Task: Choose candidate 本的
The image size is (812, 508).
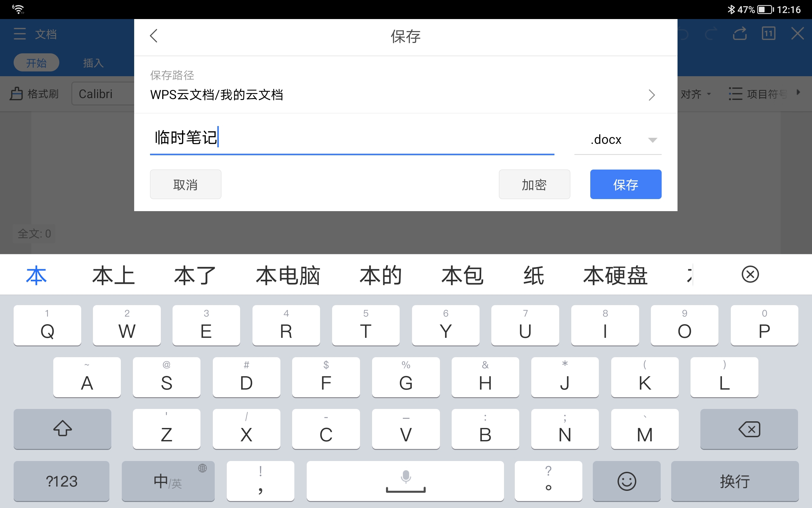Action: pyautogui.click(x=381, y=275)
